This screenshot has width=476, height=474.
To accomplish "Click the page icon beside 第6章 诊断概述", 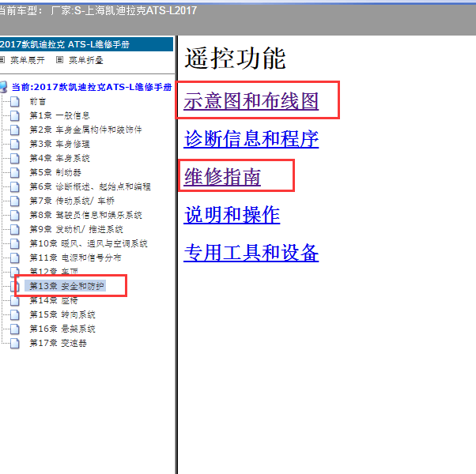I will tap(14, 186).
